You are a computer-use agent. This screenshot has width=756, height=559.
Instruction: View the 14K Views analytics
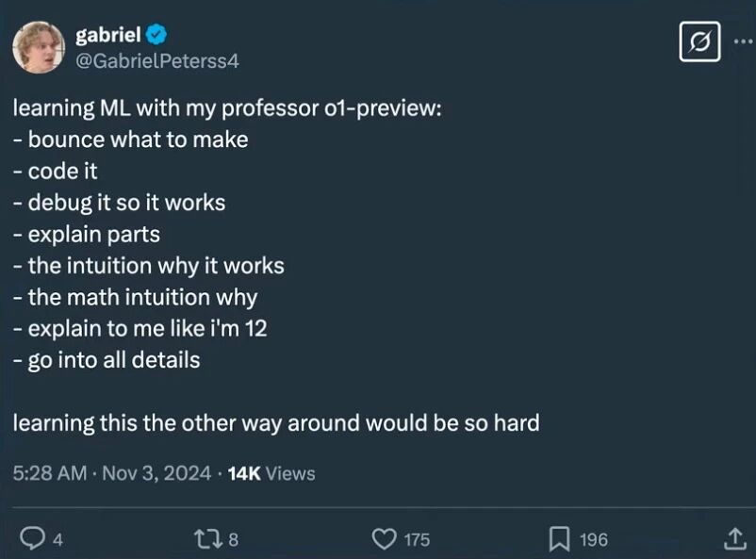click(x=271, y=472)
